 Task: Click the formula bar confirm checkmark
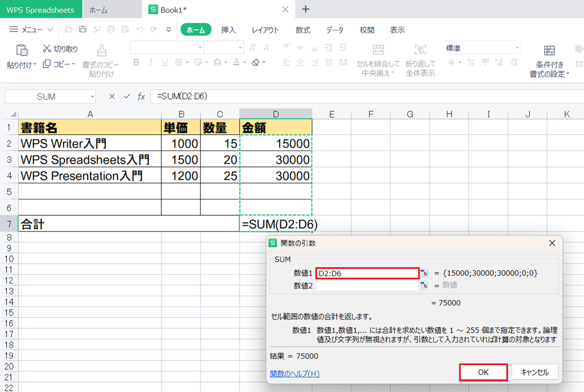[x=127, y=96]
